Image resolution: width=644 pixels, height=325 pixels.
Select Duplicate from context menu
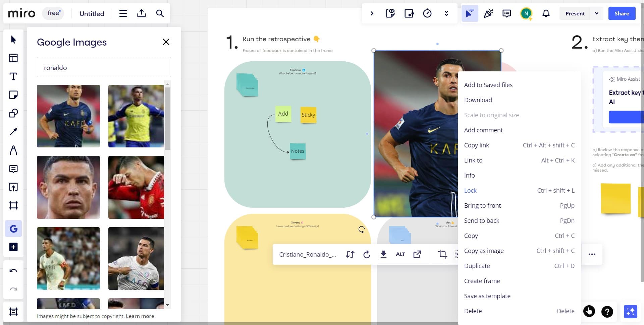[x=477, y=266]
